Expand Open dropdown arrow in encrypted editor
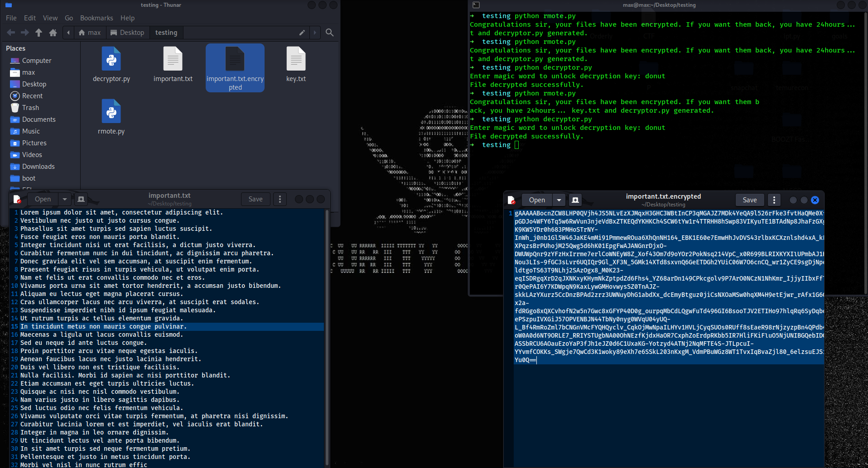The image size is (868, 468). click(559, 200)
